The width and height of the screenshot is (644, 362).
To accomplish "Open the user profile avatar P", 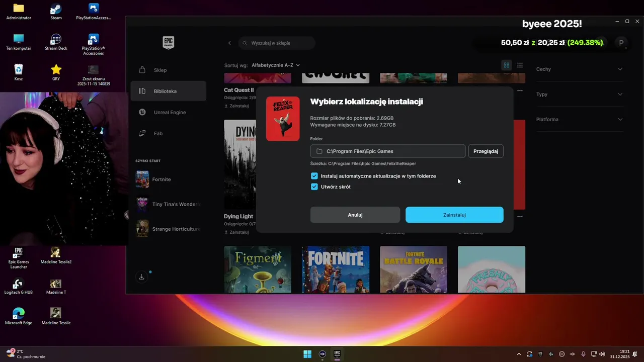I will (x=621, y=43).
